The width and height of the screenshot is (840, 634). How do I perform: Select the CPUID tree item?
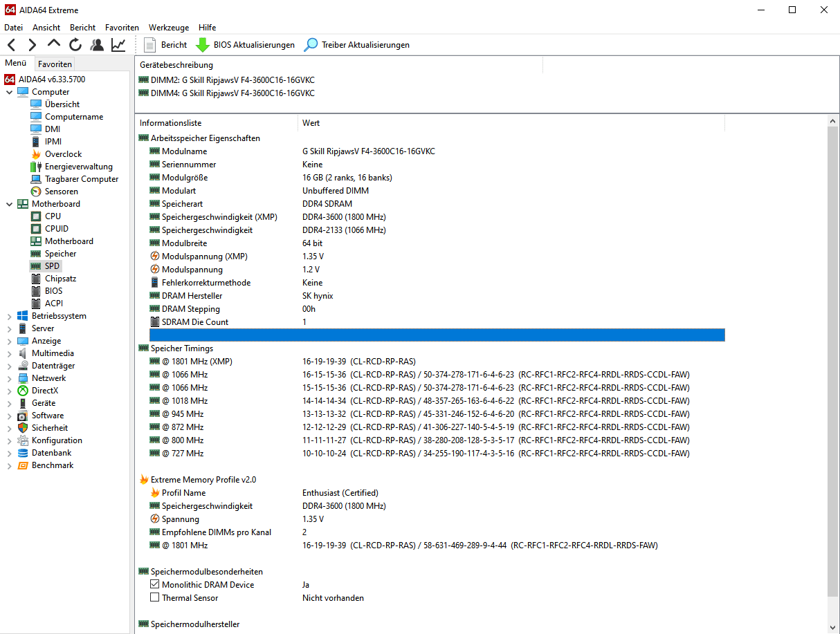(56, 229)
